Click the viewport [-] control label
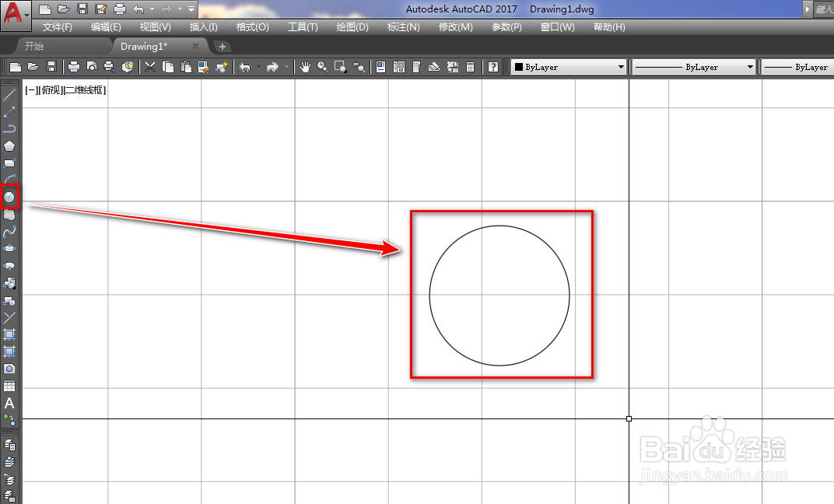The width and height of the screenshot is (834, 504). [x=31, y=90]
